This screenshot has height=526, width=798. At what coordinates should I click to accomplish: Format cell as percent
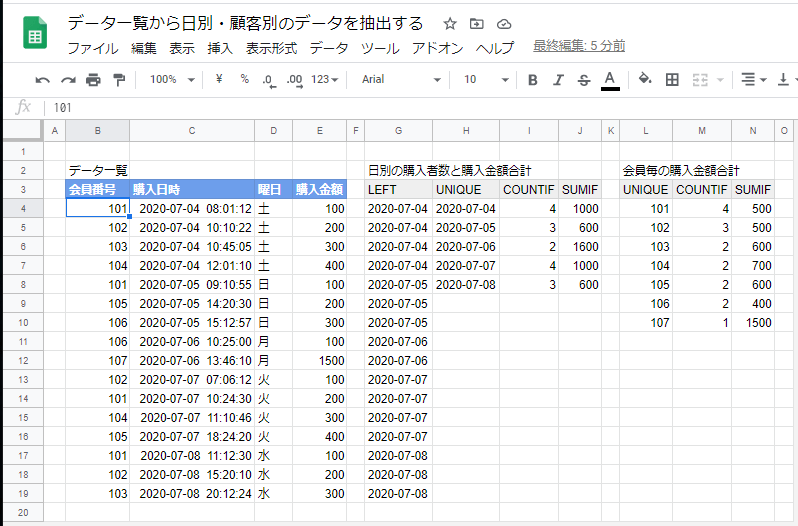click(x=245, y=79)
